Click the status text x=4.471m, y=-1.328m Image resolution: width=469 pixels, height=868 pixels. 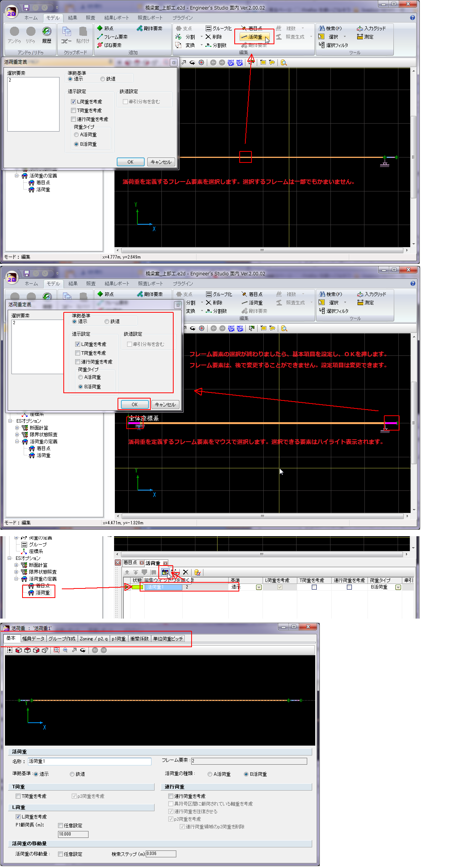tap(123, 523)
